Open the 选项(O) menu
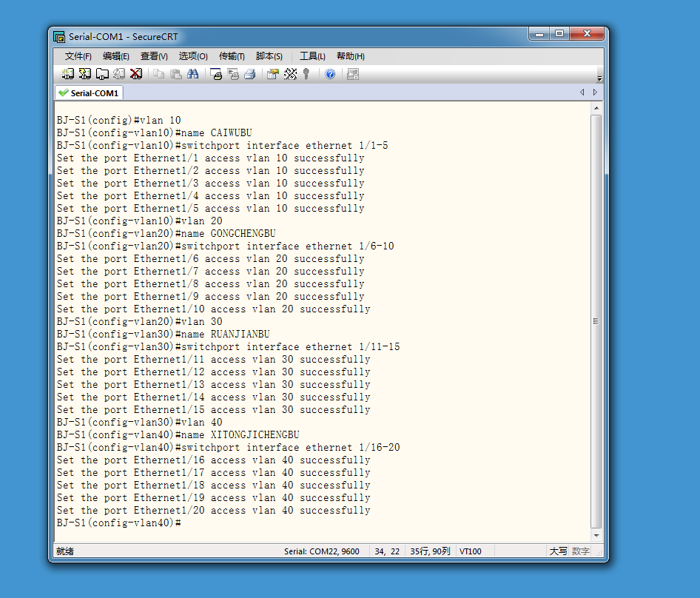The width and height of the screenshot is (700, 598). coord(193,56)
